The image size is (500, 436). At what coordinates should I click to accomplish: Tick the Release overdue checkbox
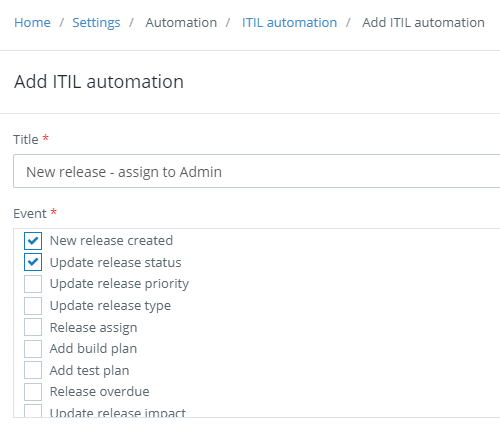pyautogui.click(x=33, y=392)
